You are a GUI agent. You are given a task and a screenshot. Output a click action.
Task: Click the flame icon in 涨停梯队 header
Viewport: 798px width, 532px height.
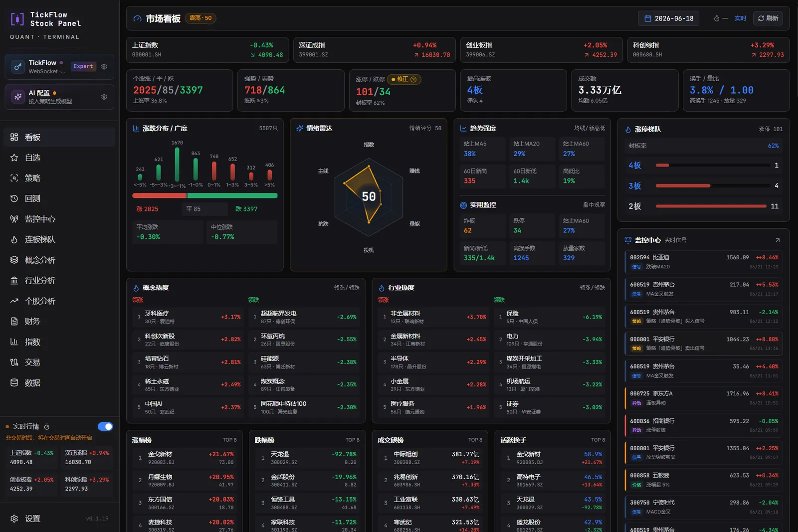pyautogui.click(x=628, y=129)
